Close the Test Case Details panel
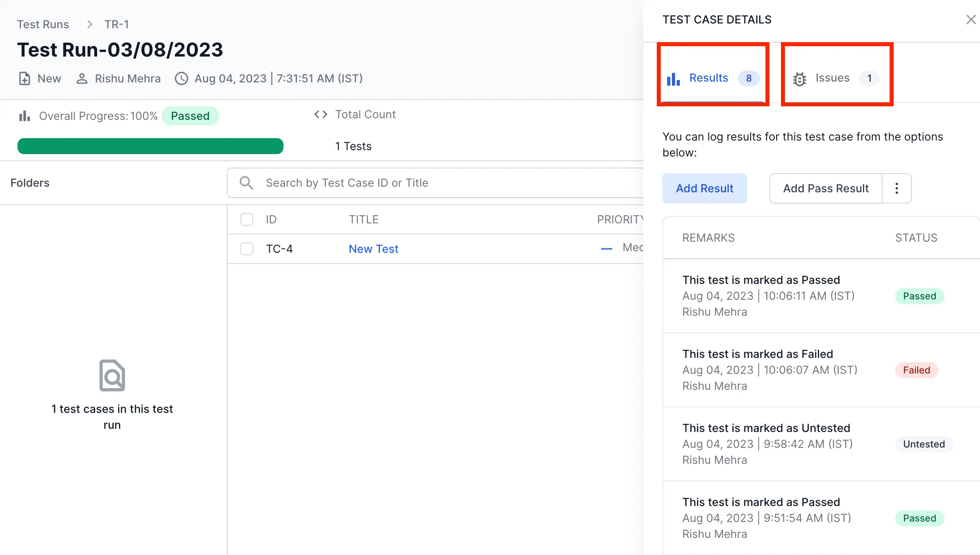 tap(971, 20)
